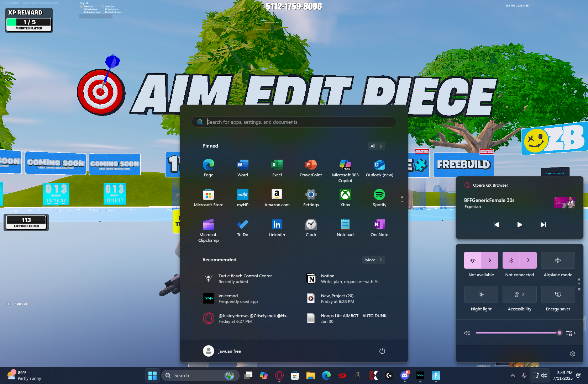Open Microsoft 365 Copilot
Viewport: 588px width, 384px height.
[345, 171]
